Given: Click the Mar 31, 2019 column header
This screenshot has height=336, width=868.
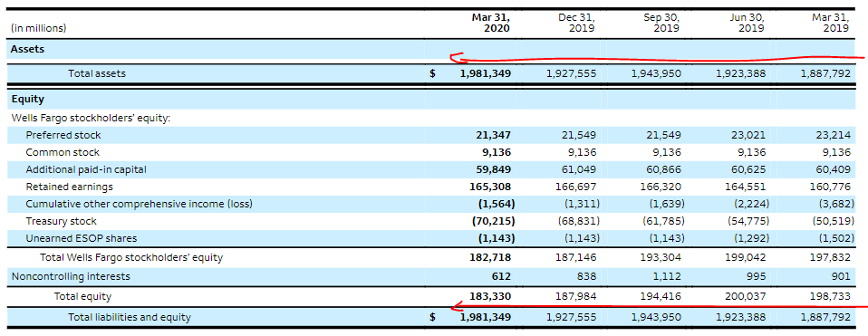Looking at the screenshot, I should (x=830, y=23).
